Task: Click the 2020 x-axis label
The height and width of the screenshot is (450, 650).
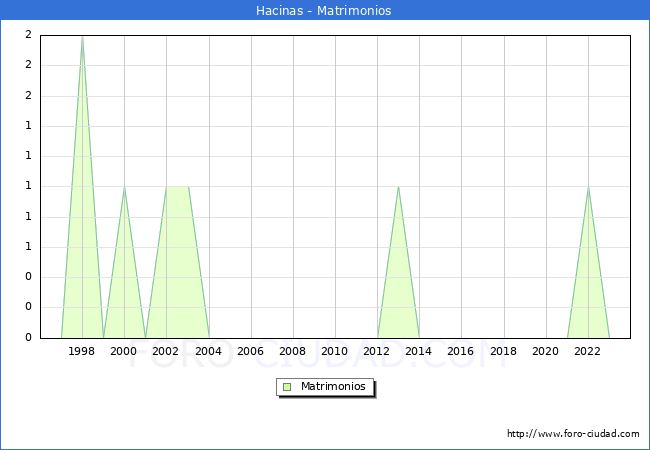Action: pos(546,351)
